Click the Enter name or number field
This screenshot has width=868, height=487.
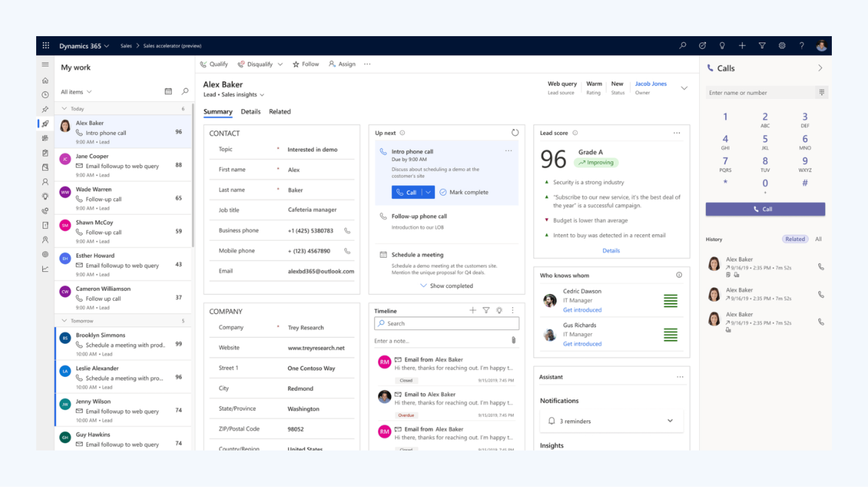point(761,93)
